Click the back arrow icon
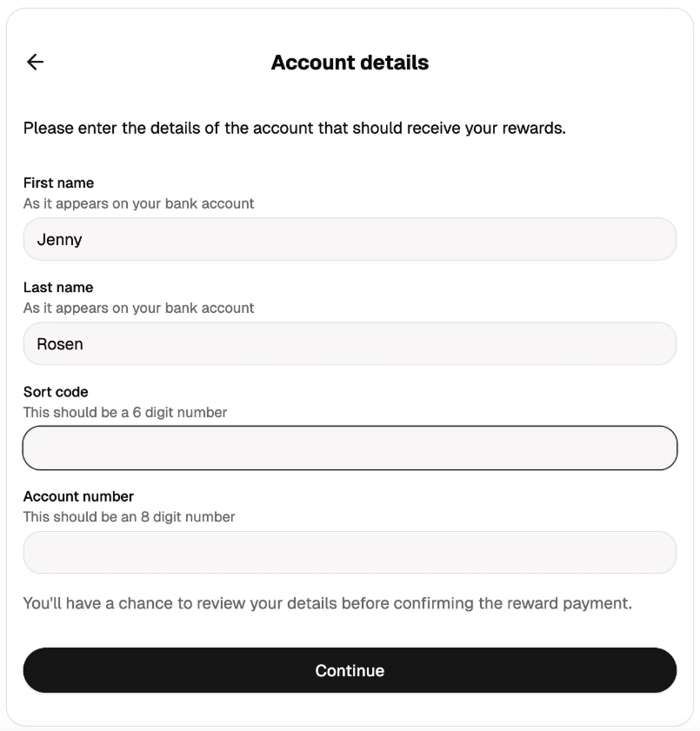This screenshot has width=700, height=731. point(35,62)
